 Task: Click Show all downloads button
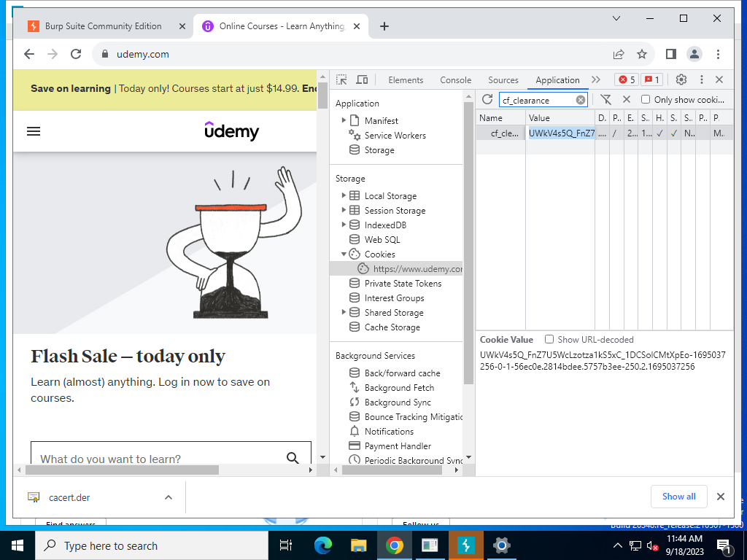(x=678, y=497)
